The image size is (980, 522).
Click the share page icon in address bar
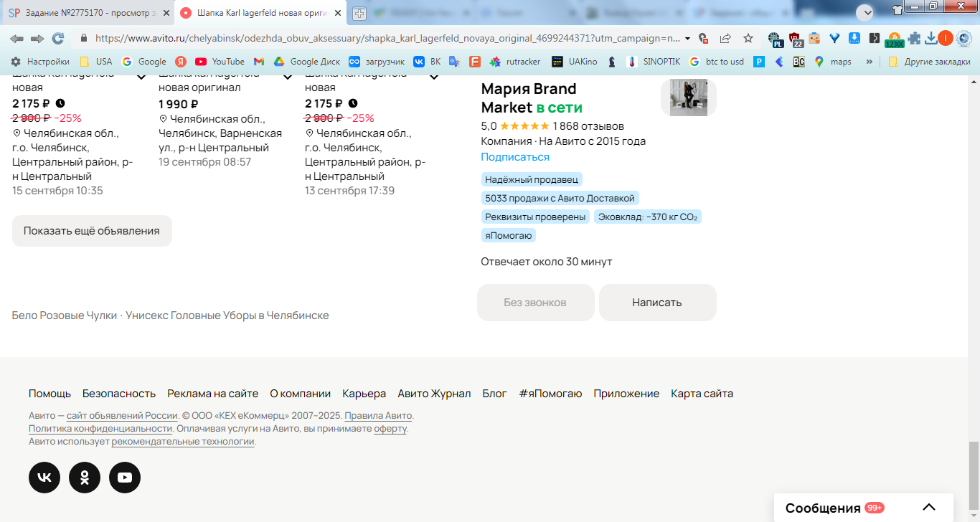pyautogui.click(x=725, y=38)
